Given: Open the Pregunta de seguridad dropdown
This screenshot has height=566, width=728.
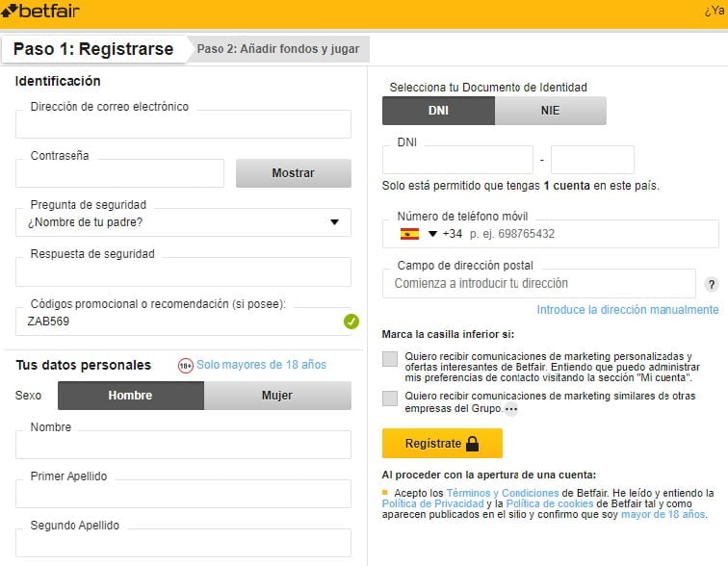Looking at the screenshot, I should coord(183,222).
